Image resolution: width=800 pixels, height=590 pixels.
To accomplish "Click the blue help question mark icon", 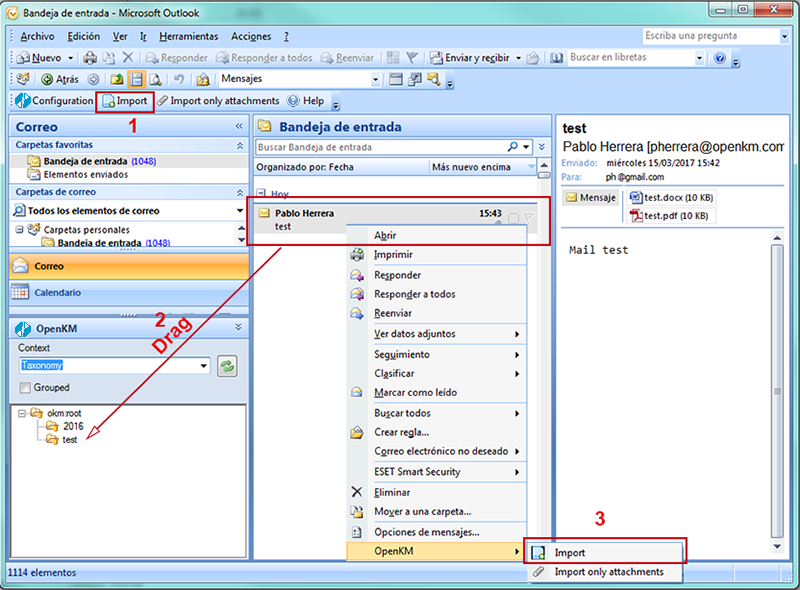I will [719, 58].
